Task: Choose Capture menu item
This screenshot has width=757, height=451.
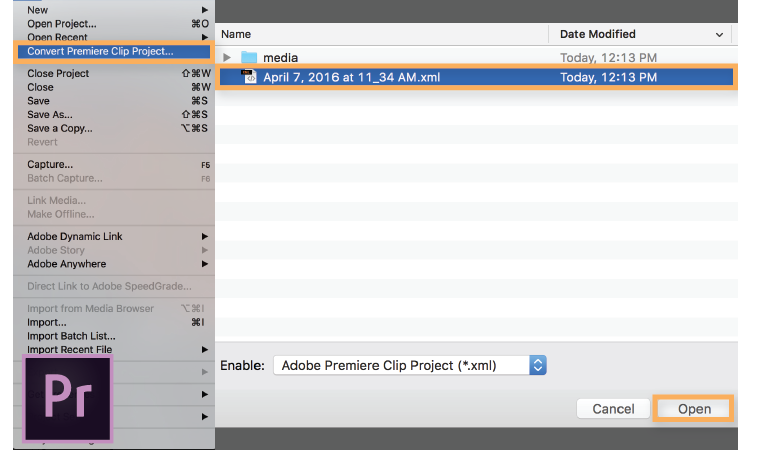Action: [x=50, y=164]
